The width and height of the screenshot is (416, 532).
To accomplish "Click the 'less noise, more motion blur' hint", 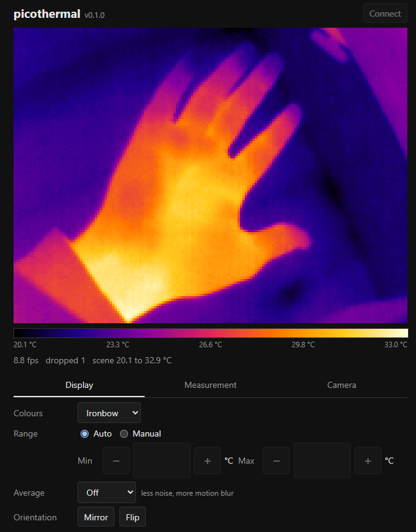I will tap(187, 493).
